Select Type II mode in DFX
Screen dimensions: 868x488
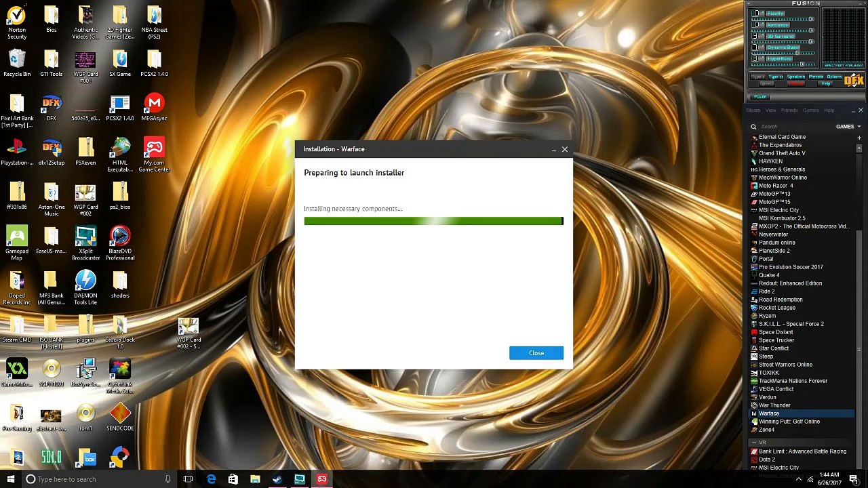pos(776,77)
